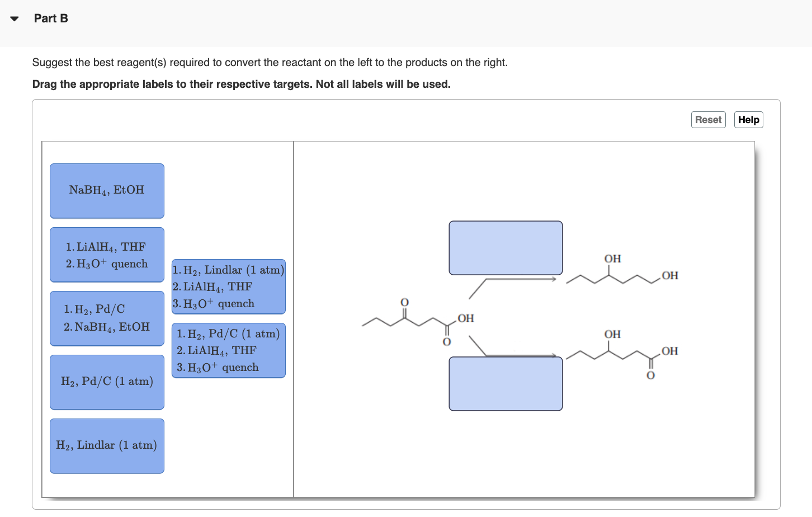Click the H2, Pd/C then NaBH4, EtOH label

(107, 318)
